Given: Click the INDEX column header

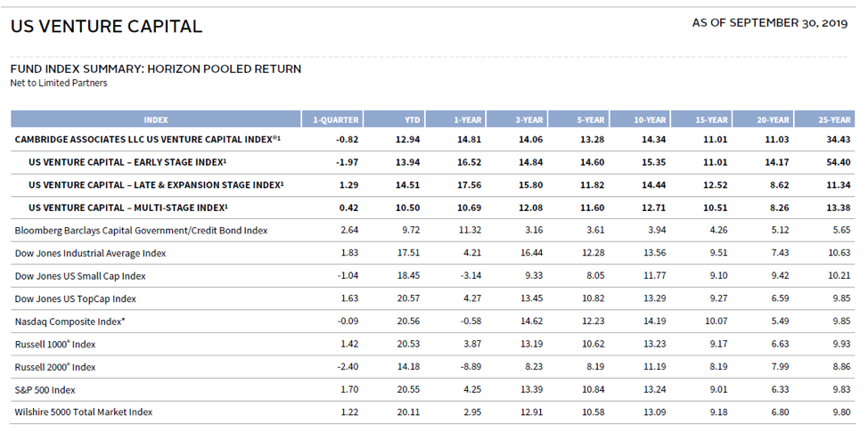Looking at the screenshot, I should coord(156,119).
